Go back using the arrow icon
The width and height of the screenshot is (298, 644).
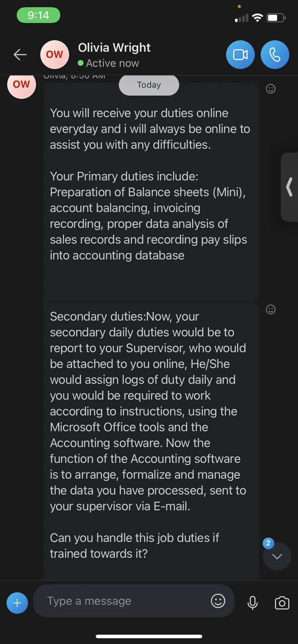pyautogui.click(x=20, y=55)
